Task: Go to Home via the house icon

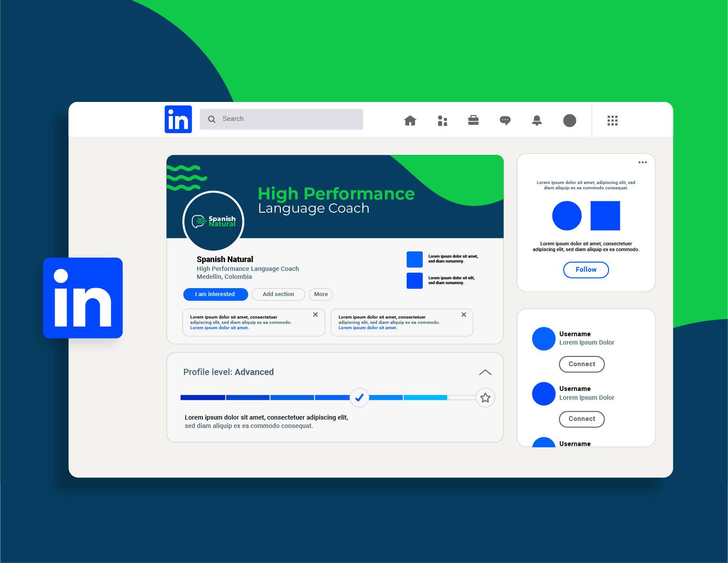Action: [x=410, y=120]
